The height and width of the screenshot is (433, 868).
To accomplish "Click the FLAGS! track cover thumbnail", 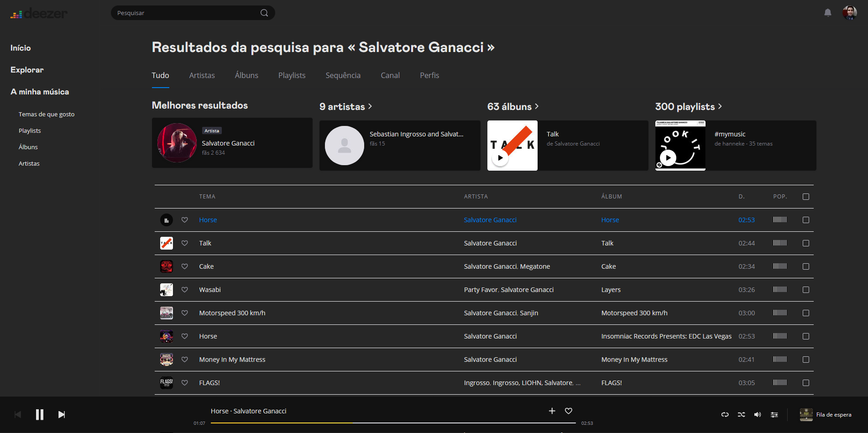I will pos(167,383).
